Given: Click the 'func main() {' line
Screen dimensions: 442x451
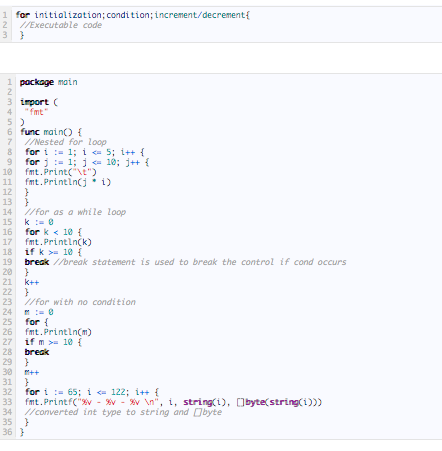Looking at the screenshot, I should [x=51, y=132].
